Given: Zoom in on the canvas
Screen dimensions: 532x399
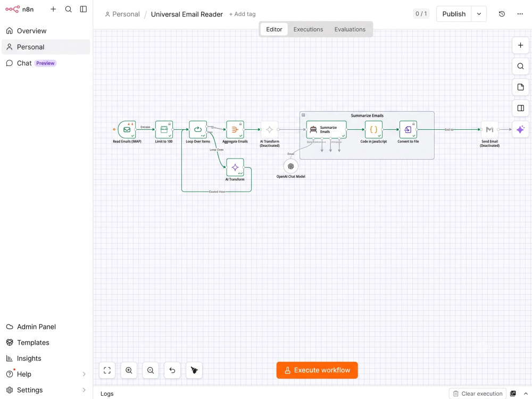Looking at the screenshot, I should (x=129, y=370).
